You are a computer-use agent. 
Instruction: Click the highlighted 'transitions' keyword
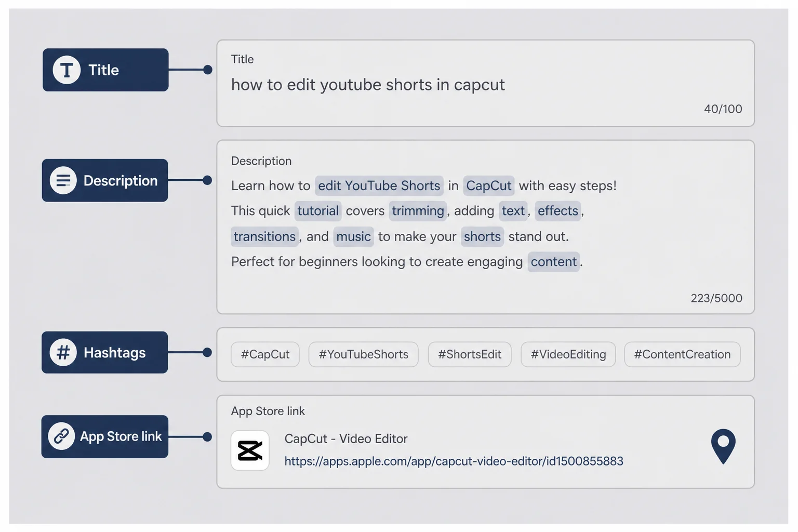pos(264,236)
